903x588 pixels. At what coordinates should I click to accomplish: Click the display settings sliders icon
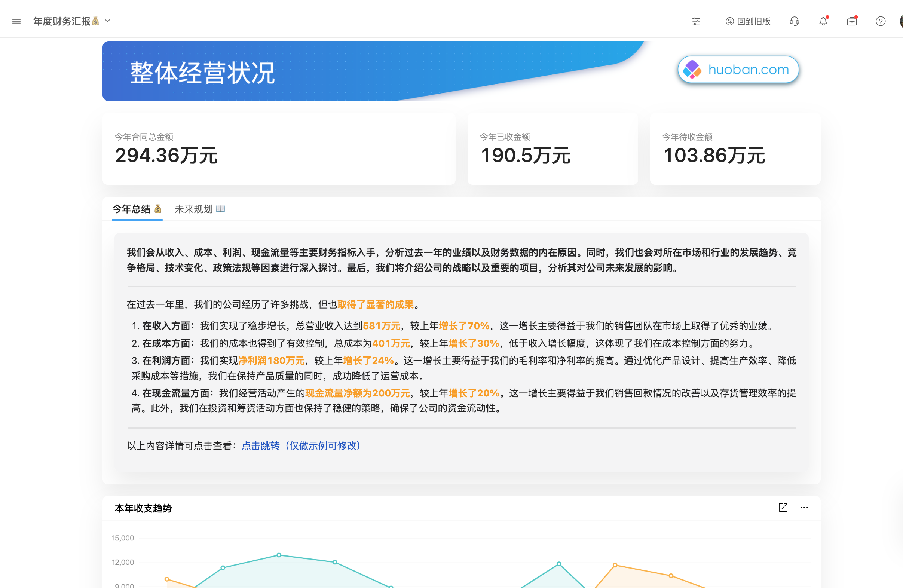pos(696,21)
